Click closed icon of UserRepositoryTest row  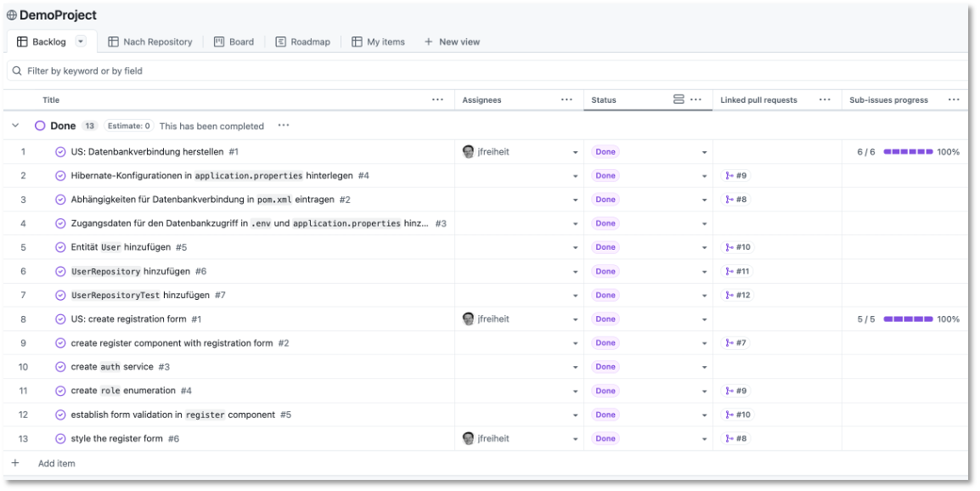[x=60, y=296]
